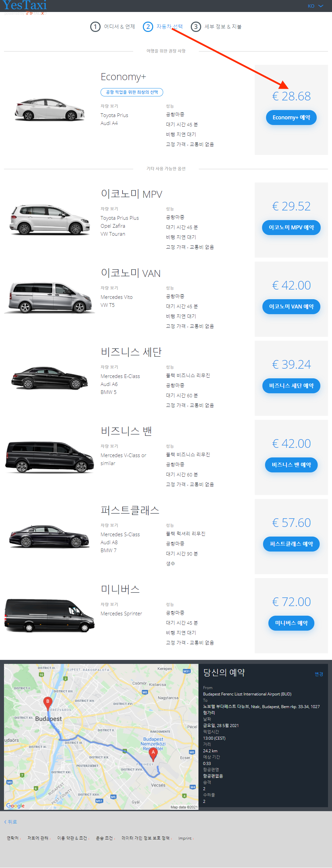
Task: Click the 변경 link in booking summary
Action: tap(319, 674)
